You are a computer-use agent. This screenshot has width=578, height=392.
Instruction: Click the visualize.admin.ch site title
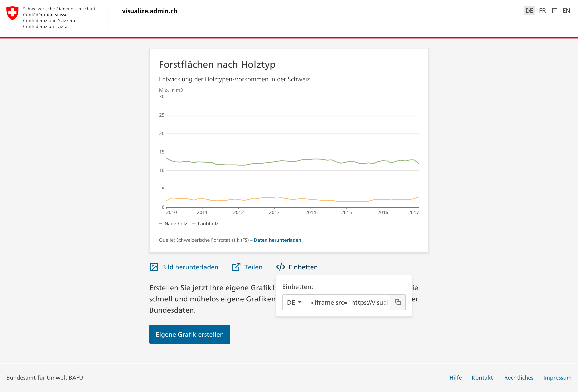pyautogui.click(x=150, y=11)
